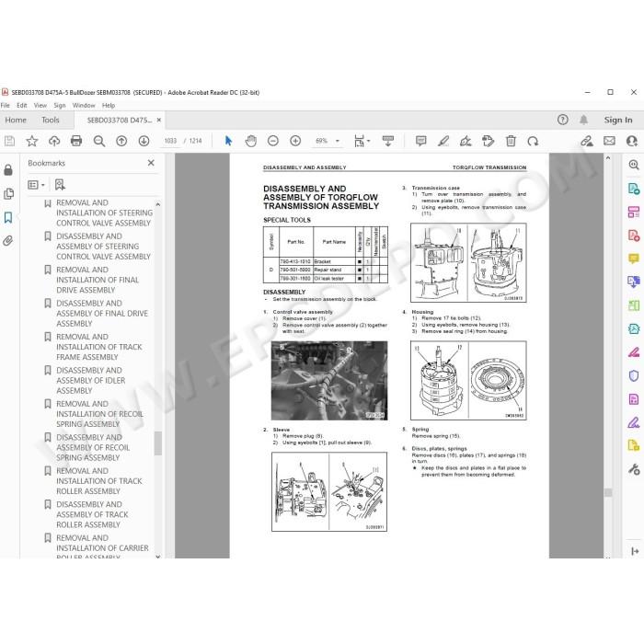644x644 pixels.
Task: Switch to the Home tab
Action: (x=16, y=120)
